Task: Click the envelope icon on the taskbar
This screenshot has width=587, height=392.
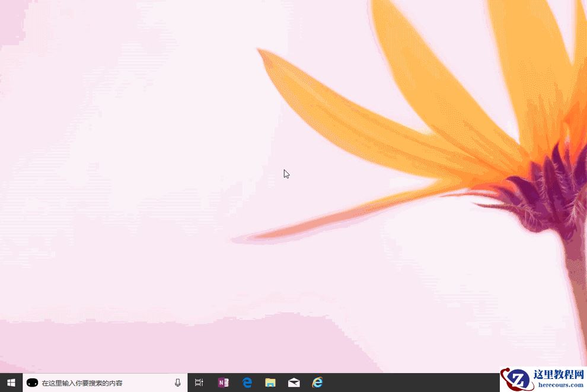Action: click(x=294, y=383)
